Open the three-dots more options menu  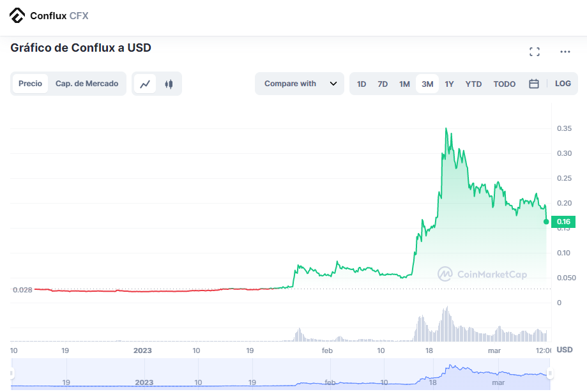[565, 52]
